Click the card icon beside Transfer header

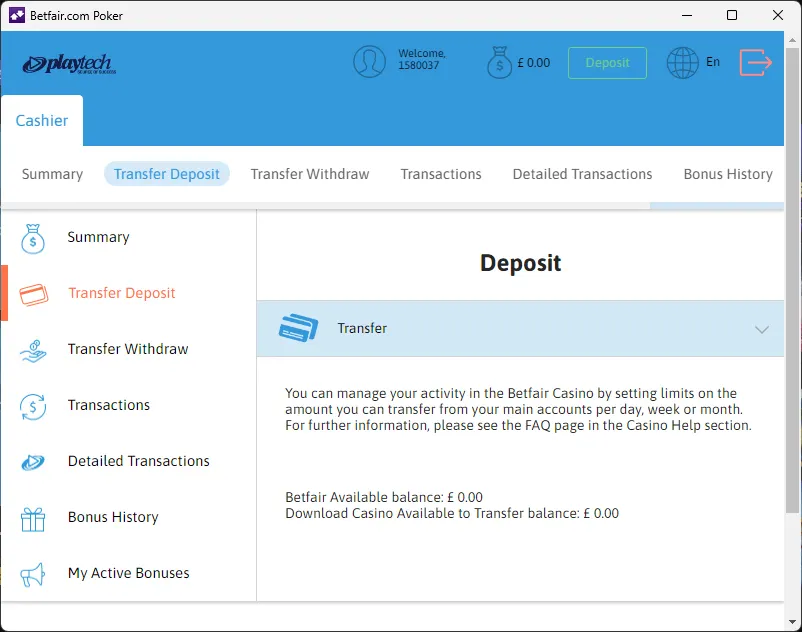tap(297, 328)
